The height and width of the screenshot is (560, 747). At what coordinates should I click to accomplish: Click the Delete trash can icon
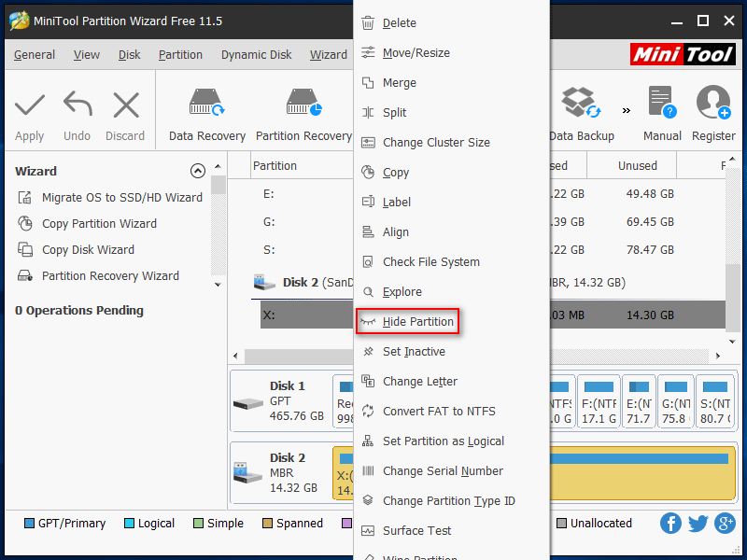point(368,22)
